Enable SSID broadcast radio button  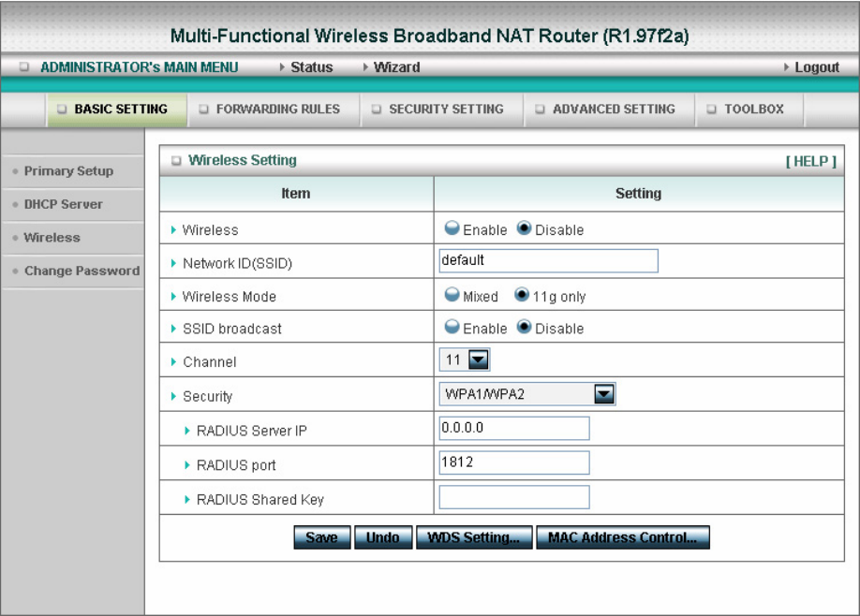click(452, 327)
